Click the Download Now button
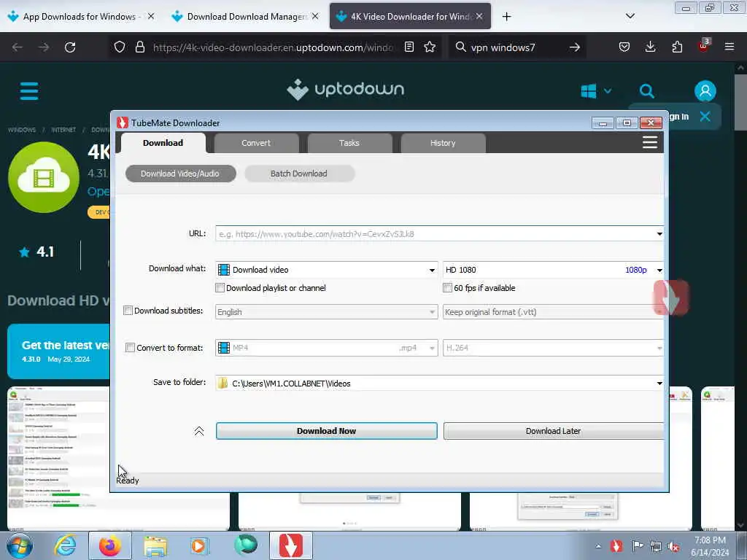The height and width of the screenshot is (560, 747). (x=326, y=431)
